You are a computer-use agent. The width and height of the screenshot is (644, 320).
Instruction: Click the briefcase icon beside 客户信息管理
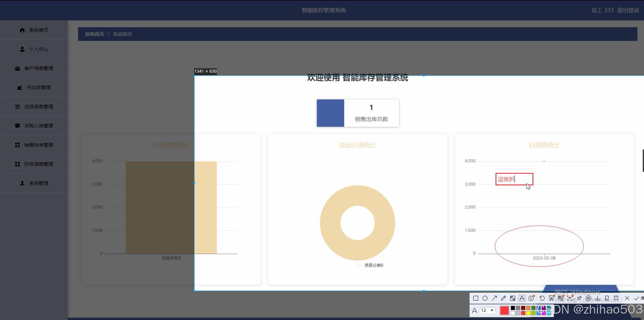(17, 68)
